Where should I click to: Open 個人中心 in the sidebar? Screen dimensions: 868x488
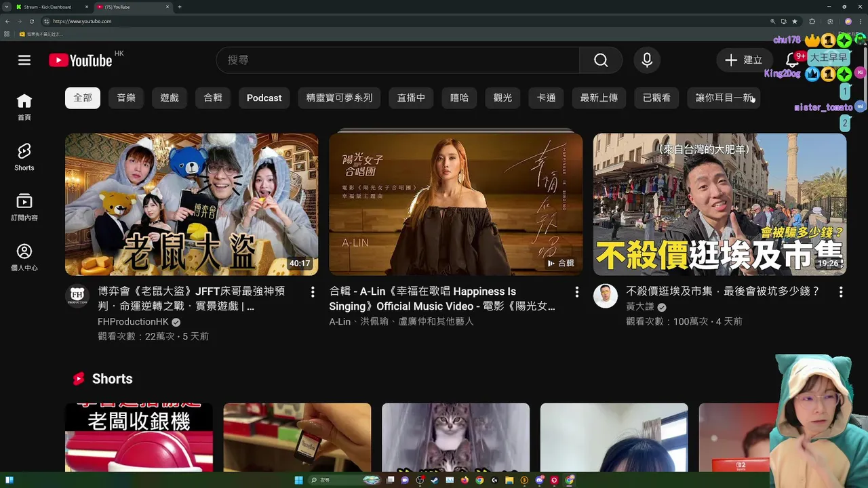coord(24,258)
